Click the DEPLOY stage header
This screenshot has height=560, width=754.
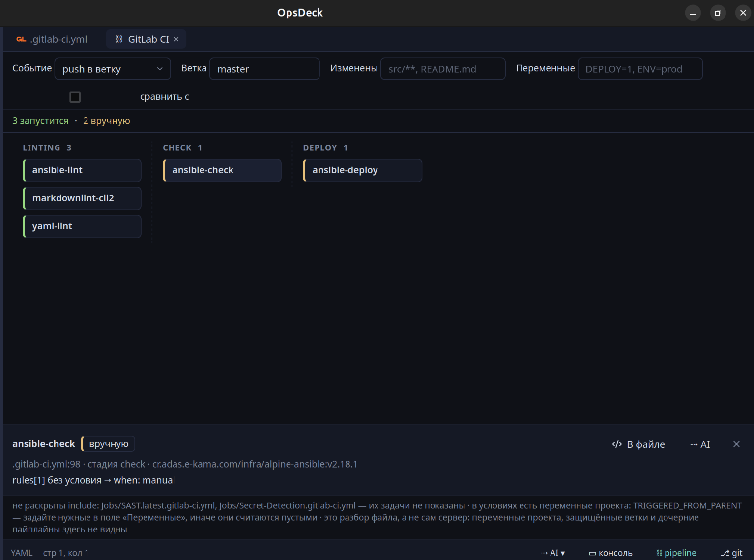coord(325,148)
